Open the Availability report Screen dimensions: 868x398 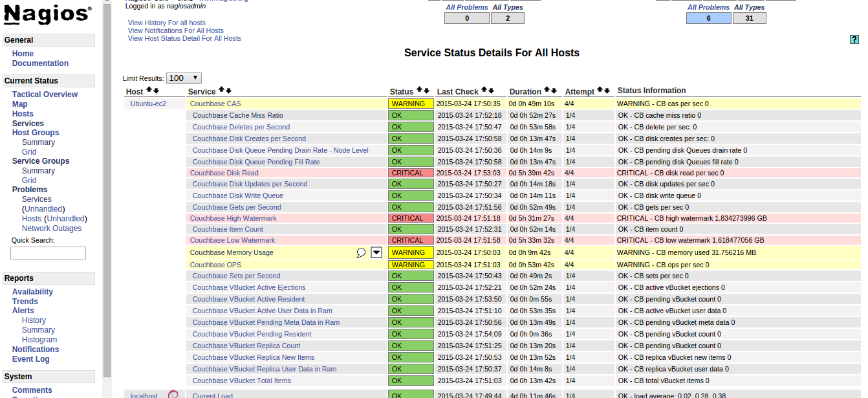tap(32, 292)
